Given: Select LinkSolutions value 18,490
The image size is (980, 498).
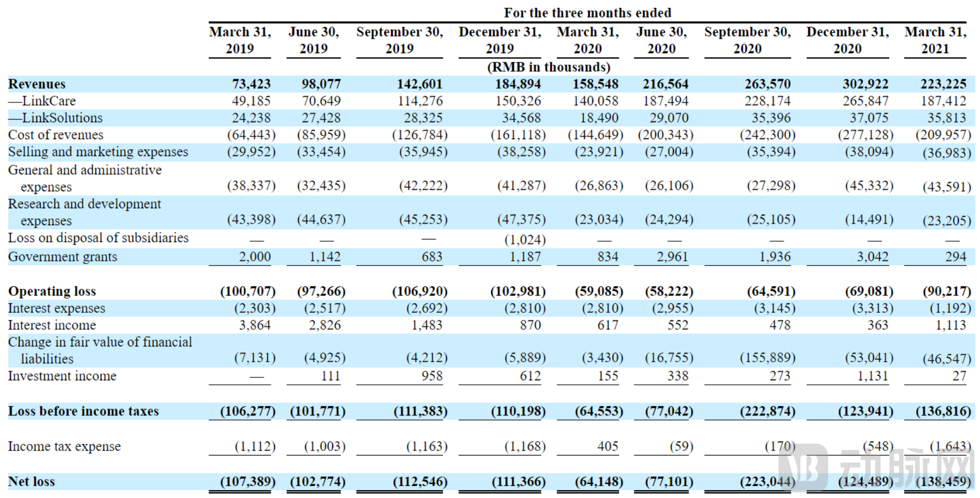Looking at the screenshot, I should coord(599,118).
